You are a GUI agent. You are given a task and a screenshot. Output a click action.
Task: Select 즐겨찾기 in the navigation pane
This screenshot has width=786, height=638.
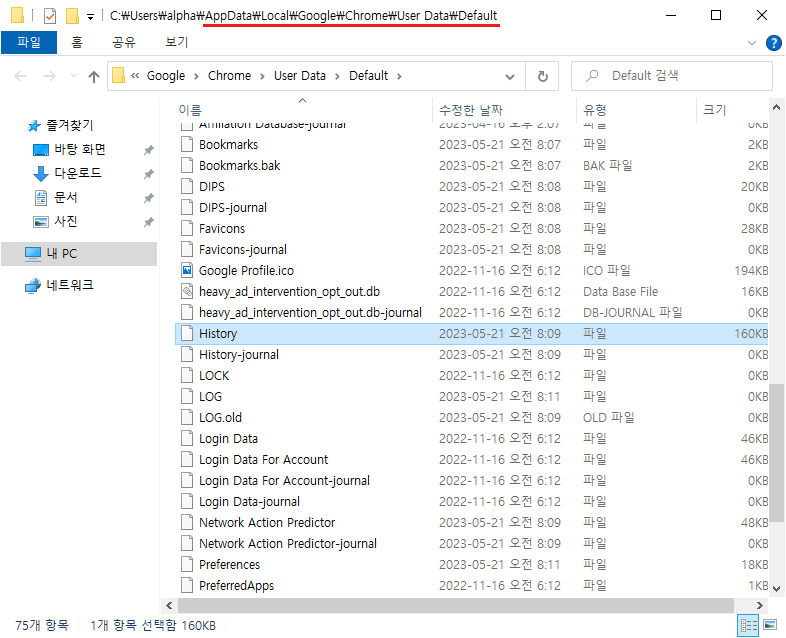(70, 125)
